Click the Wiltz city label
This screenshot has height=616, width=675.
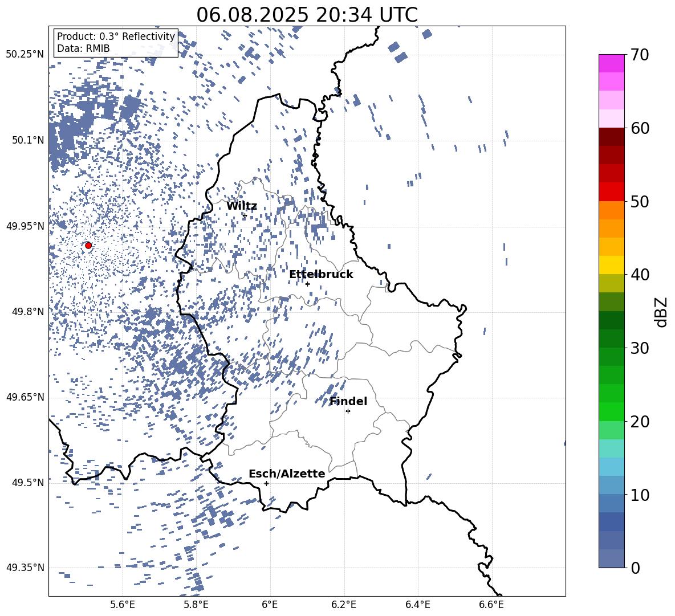coord(242,206)
